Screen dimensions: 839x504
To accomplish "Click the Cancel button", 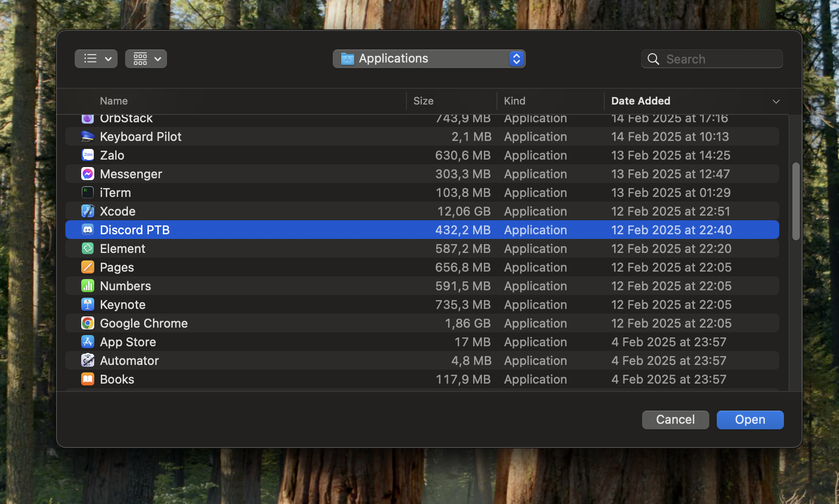I will click(x=675, y=420).
